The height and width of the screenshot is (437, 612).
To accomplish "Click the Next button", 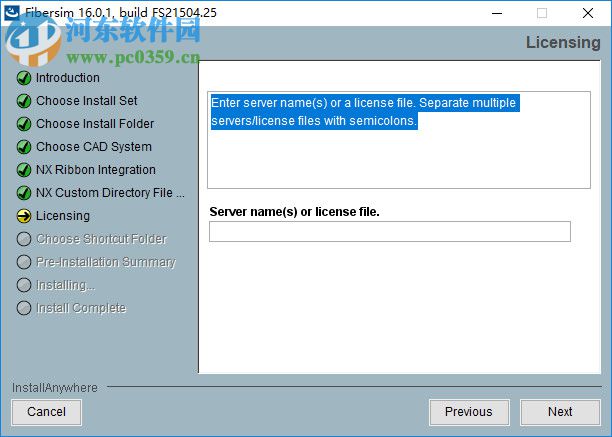I will 560,412.
